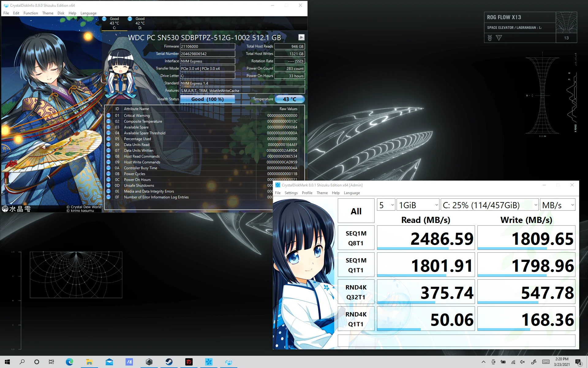Run the SEQ1M Q1T1 test
The image size is (588, 368).
356,265
